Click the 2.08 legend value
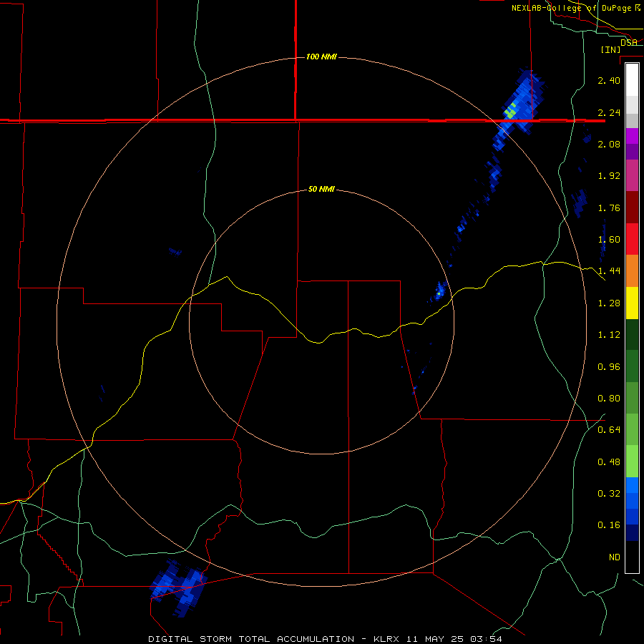 click(x=609, y=144)
